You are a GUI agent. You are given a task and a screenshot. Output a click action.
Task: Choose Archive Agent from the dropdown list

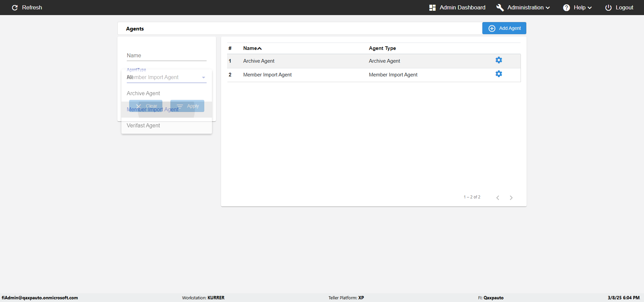coord(167,94)
